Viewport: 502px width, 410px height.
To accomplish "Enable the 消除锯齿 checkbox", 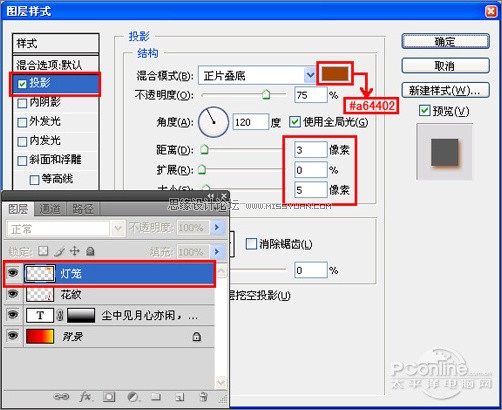I will 251,244.
